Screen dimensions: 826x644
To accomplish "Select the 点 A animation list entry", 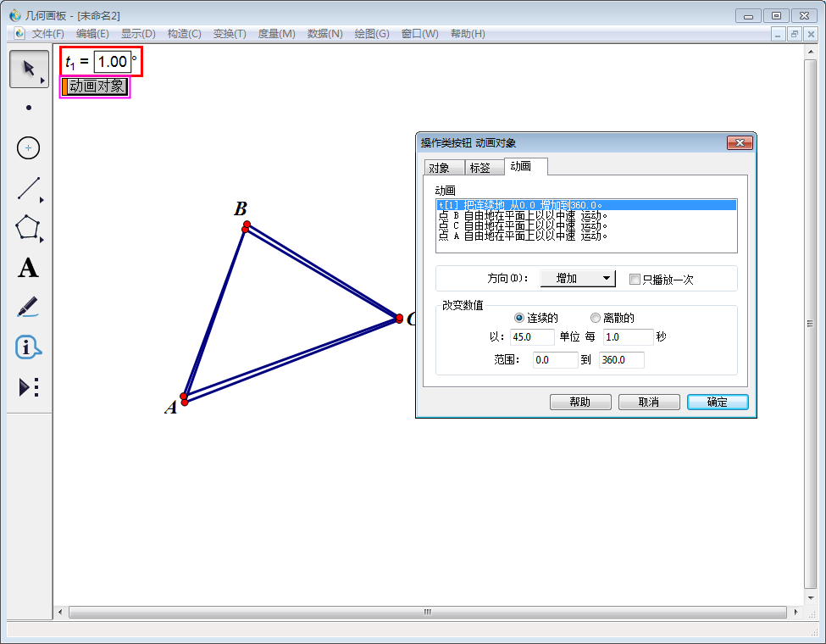I will point(586,236).
